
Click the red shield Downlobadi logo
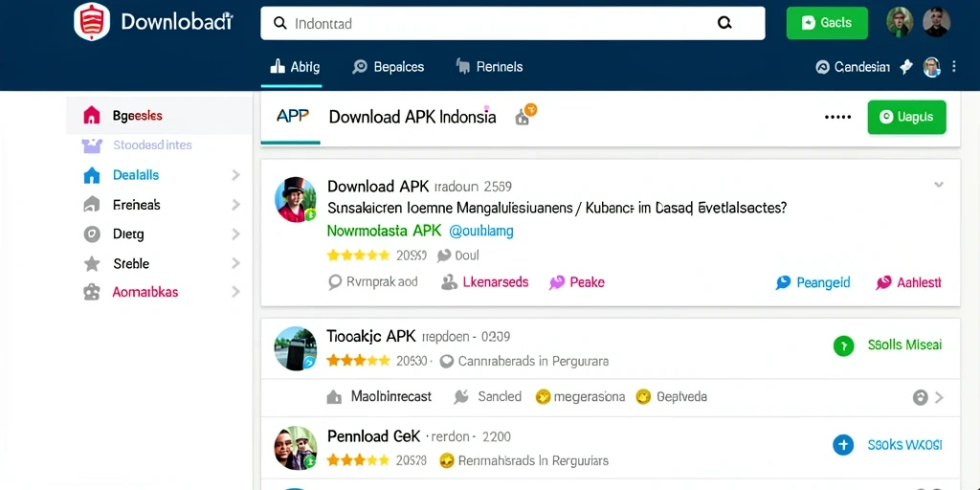pyautogui.click(x=92, y=22)
